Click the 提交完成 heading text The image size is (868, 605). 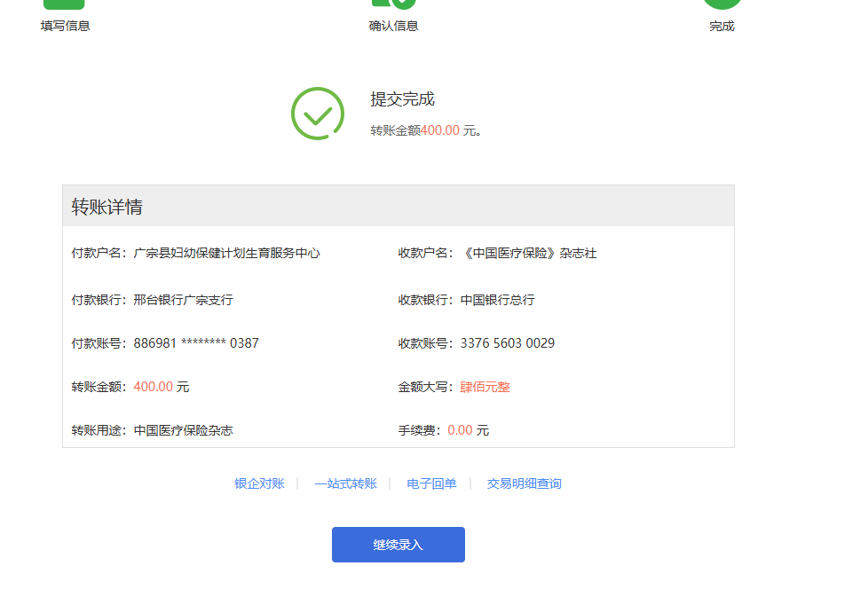click(x=402, y=99)
